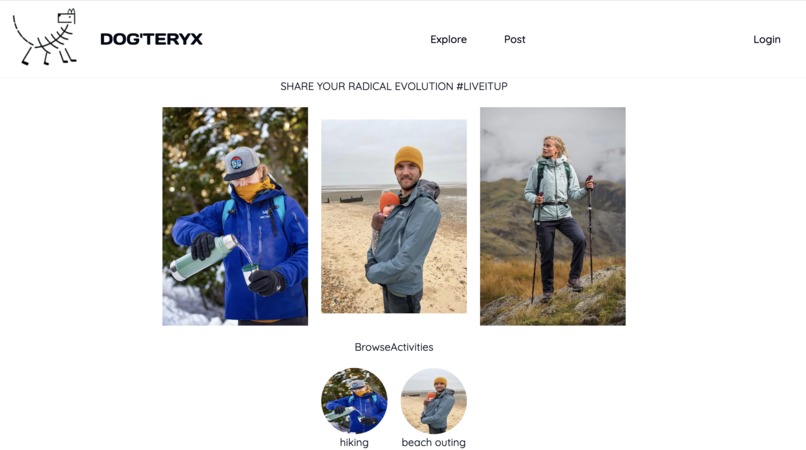Open the blue jacket thermos photo
This screenshot has height=450, width=806.
tap(235, 216)
